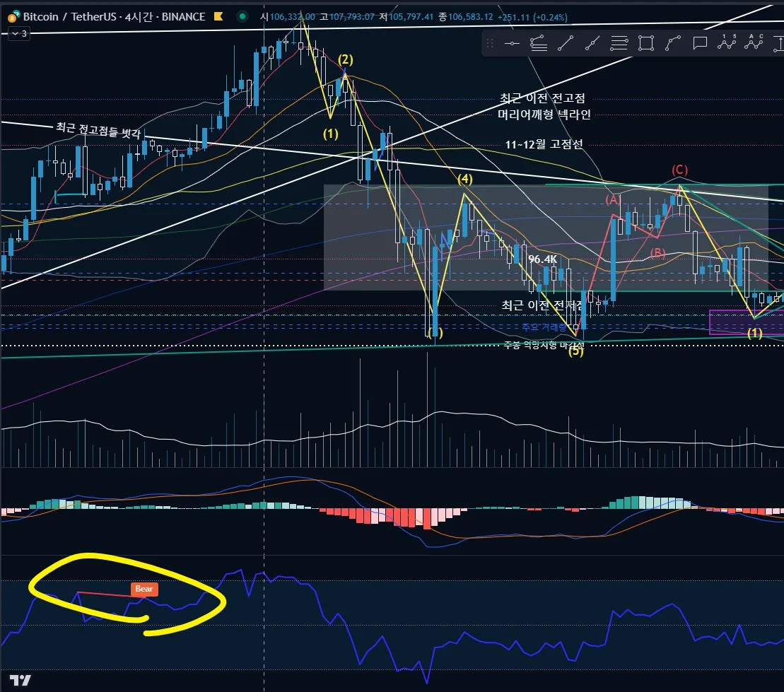Select the comment callout bubble tool

click(x=699, y=44)
